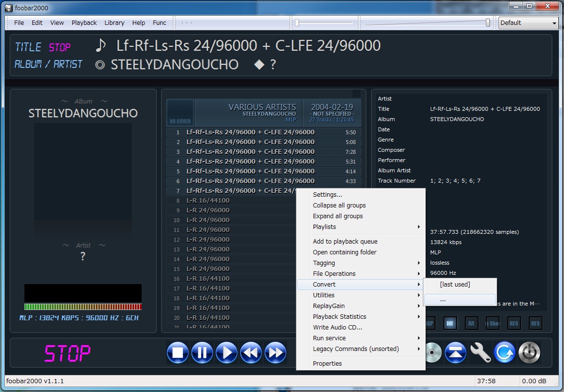Open the Library menu
Viewport: 564px width, 392px height.
[x=114, y=22]
